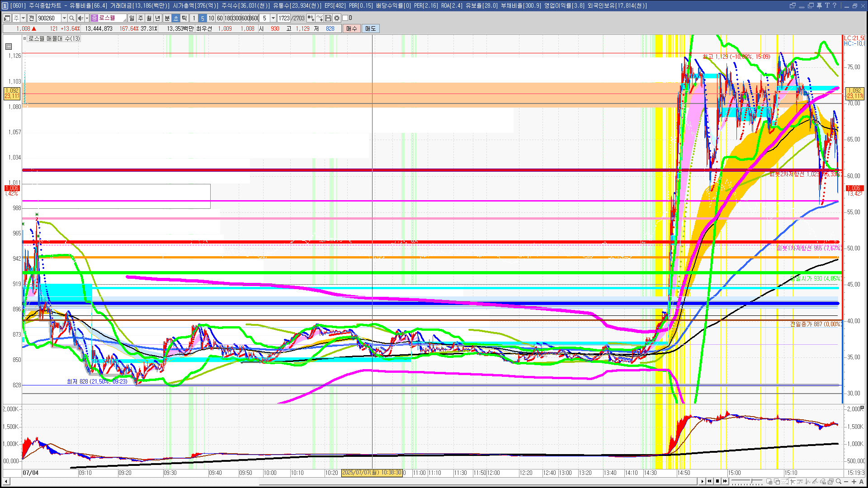Select the 10 interval tab

click(211, 18)
